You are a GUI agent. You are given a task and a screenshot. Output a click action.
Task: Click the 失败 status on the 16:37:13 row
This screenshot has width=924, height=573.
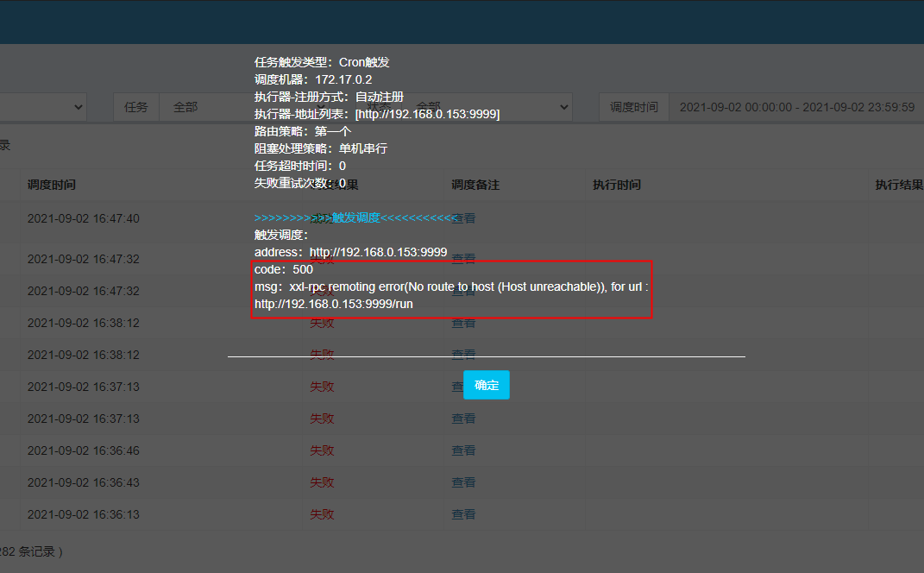pyautogui.click(x=322, y=418)
